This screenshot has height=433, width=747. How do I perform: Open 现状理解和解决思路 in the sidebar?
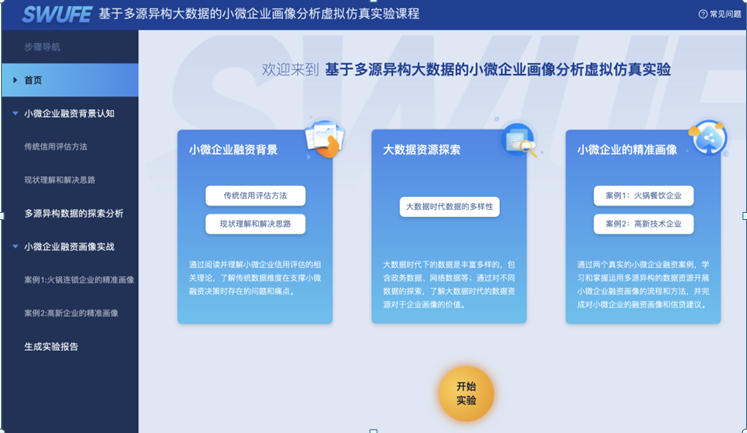coord(60,180)
